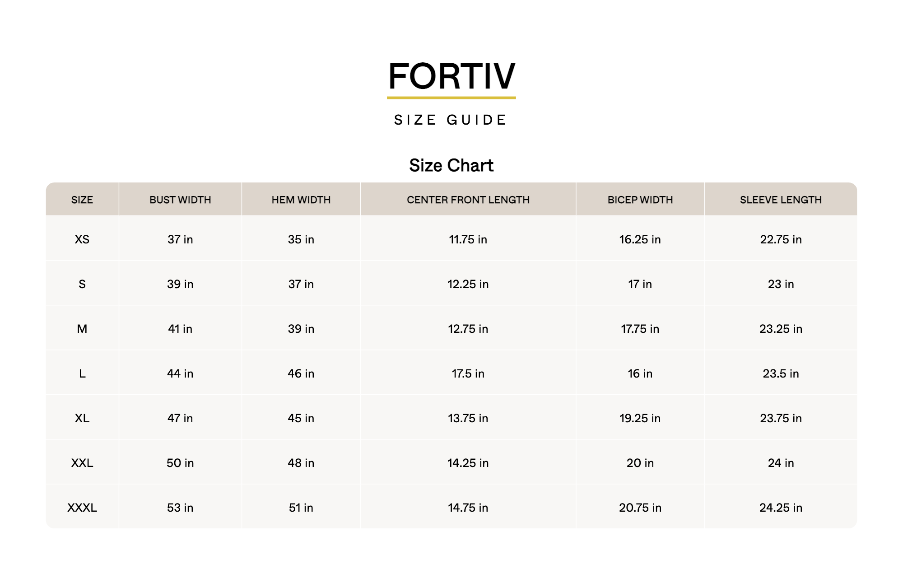903x588 pixels.
Task: Select the SIZE column header
Action: point(82,200)
